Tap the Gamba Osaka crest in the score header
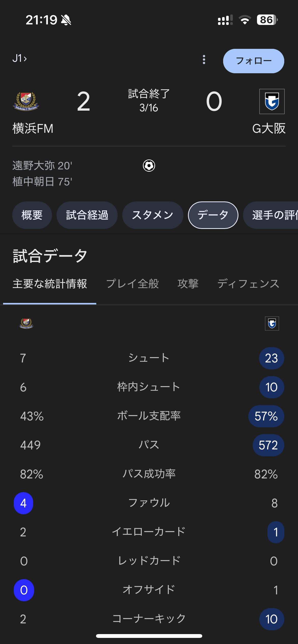 click(x=272, y=101)
